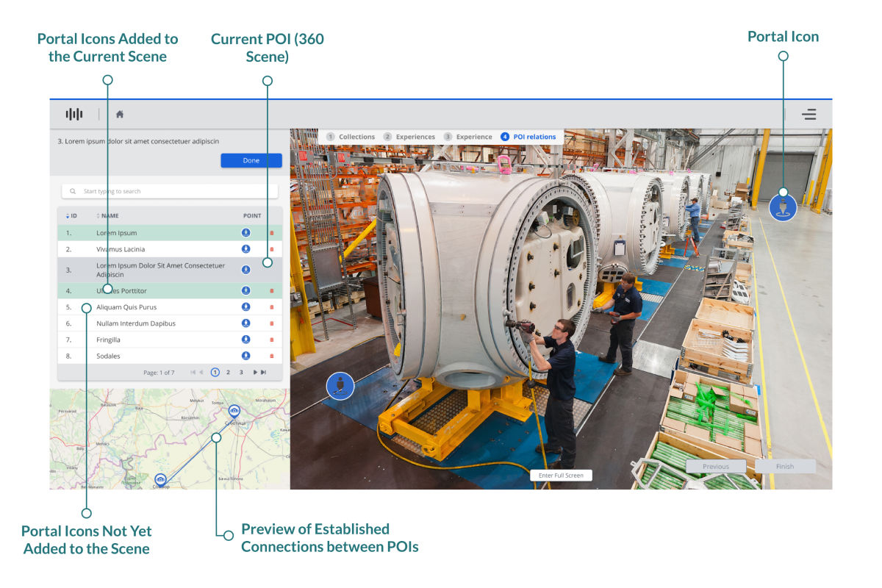Click the point icon for Sodales

click(245, 356)
